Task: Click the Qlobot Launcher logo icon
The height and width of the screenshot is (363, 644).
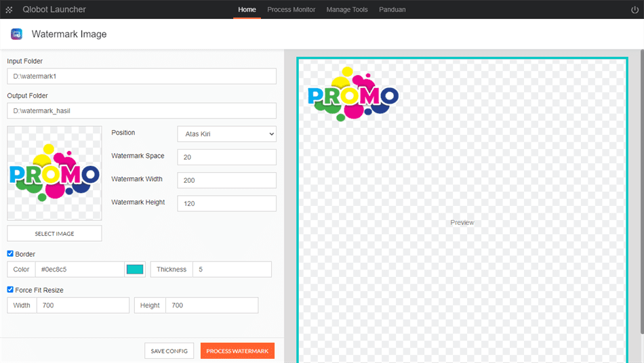Action: 9,9
